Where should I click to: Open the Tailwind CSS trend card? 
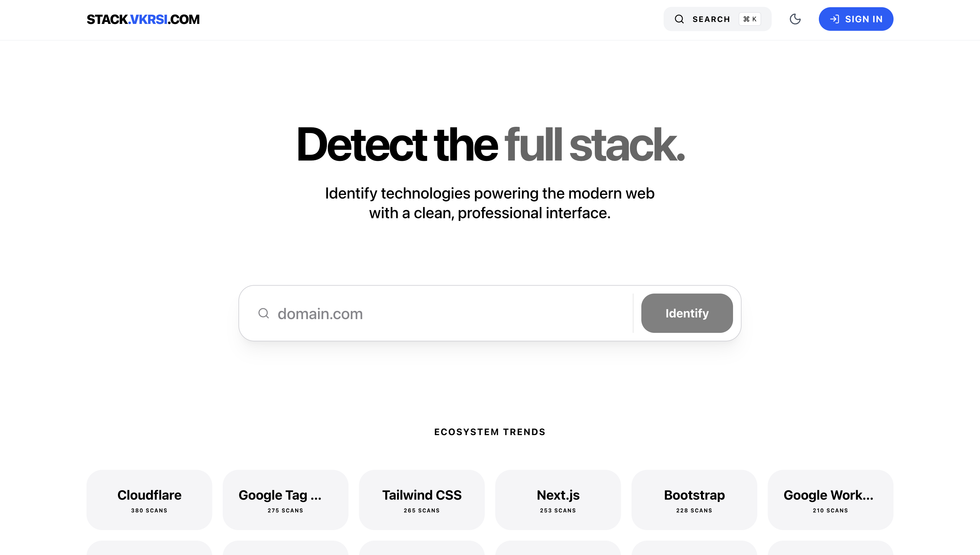tap(422, 499)
